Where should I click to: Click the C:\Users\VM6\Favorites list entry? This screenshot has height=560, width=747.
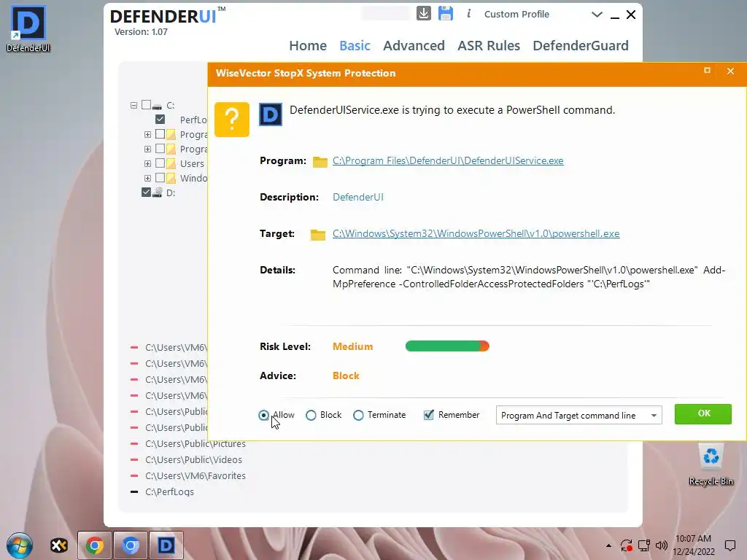tap(196, 475)
